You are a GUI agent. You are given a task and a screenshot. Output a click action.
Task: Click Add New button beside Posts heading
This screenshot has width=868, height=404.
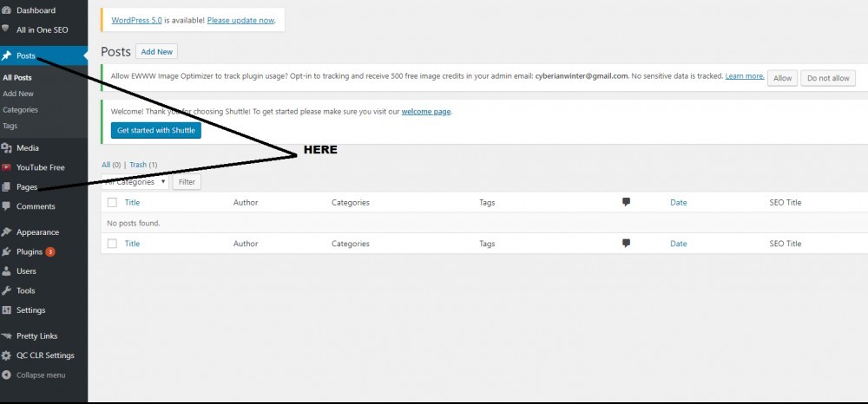pyautogui.click(x=156, y=51)
